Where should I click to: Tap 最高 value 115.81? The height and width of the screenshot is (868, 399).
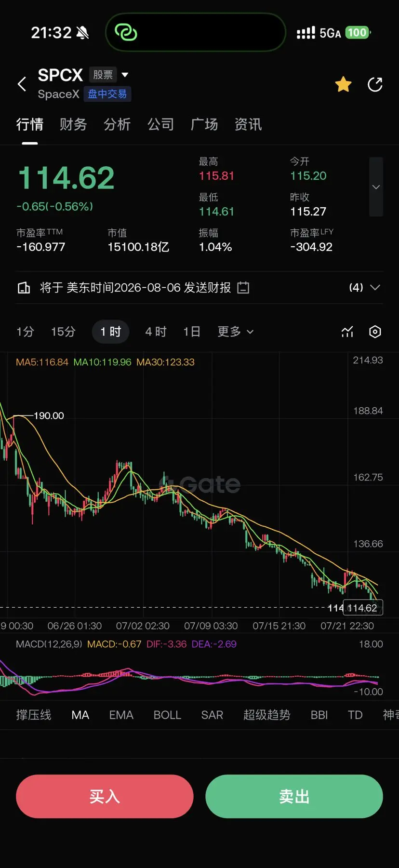[216, 176]
